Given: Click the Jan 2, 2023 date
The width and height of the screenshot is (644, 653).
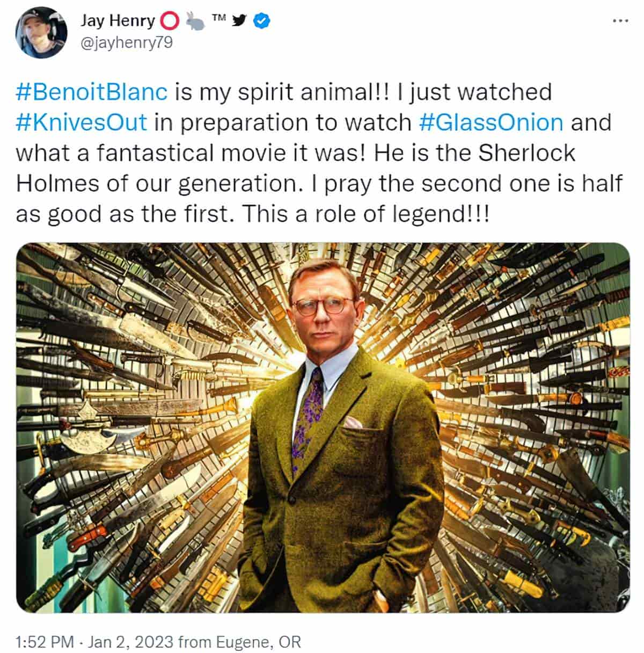Looking at the screenshot, I should (x=130, y=641).
